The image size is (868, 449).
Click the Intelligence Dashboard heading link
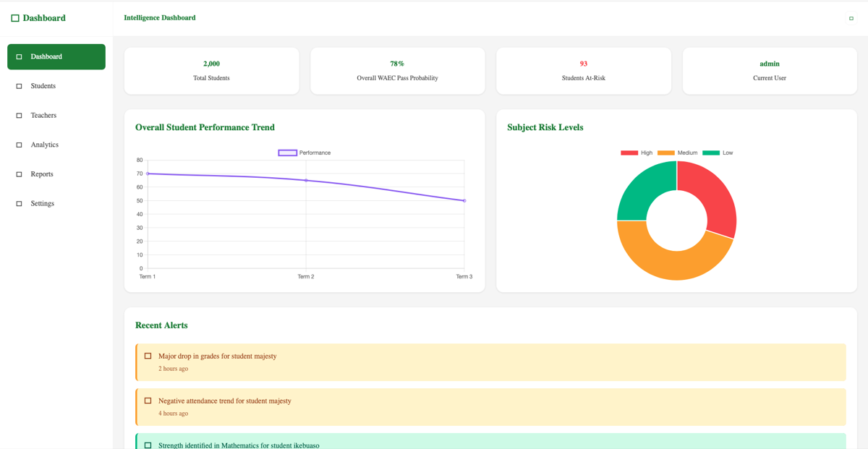[x=159, y=17]
